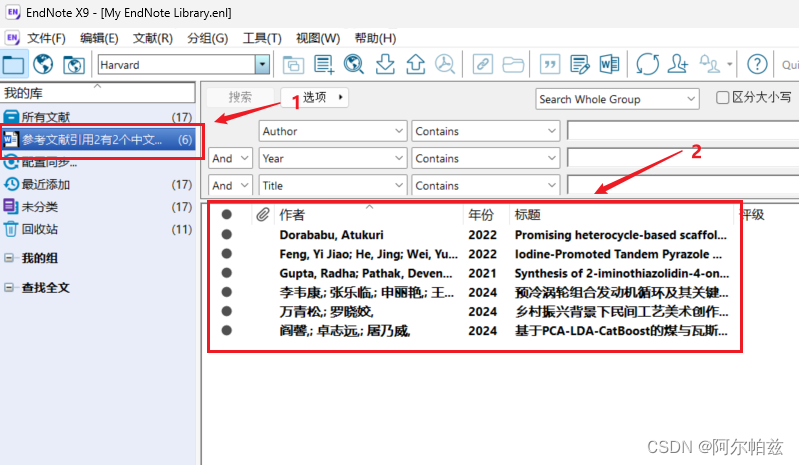The height and width of the screenshot is (465, 799).
Task: Open the 文献(R) menu
Action: click(153, 38)
